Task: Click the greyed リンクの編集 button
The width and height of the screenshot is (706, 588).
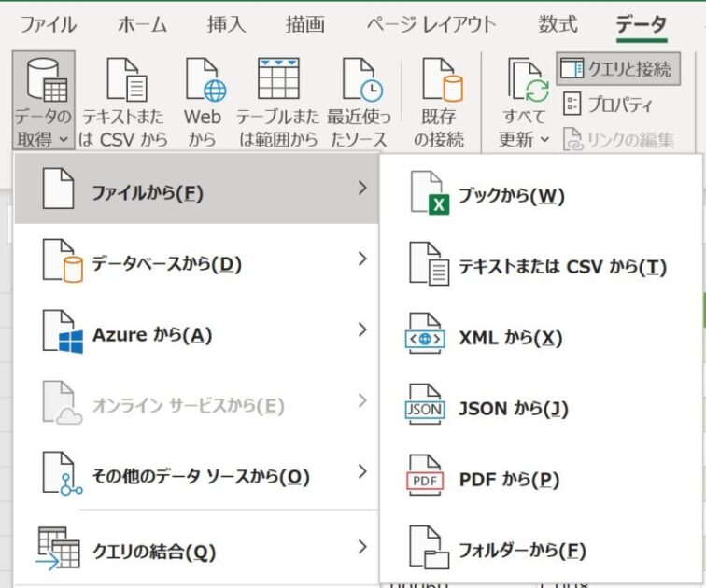Action: pyautogui.click(x=619, y=139)
